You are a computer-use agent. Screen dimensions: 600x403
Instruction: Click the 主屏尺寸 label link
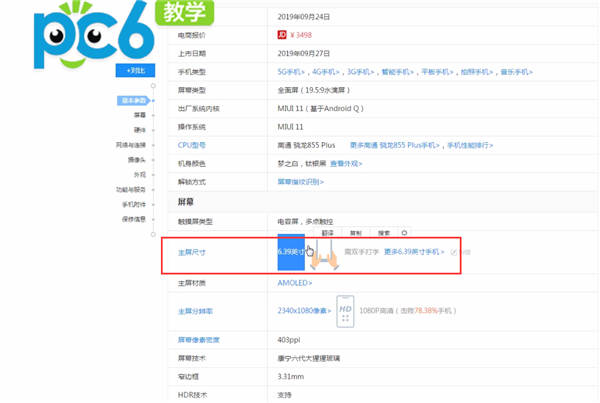(192, 253)
